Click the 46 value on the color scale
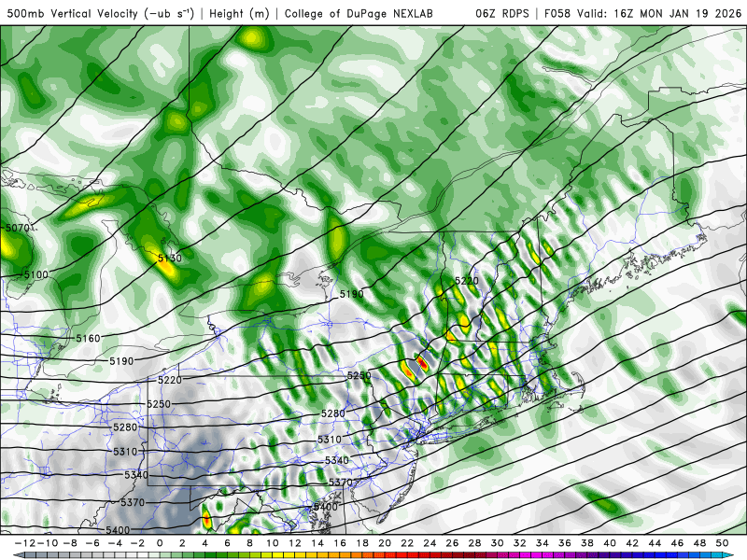747x560 pixels. pyautogui.click(x=677, y=543)
